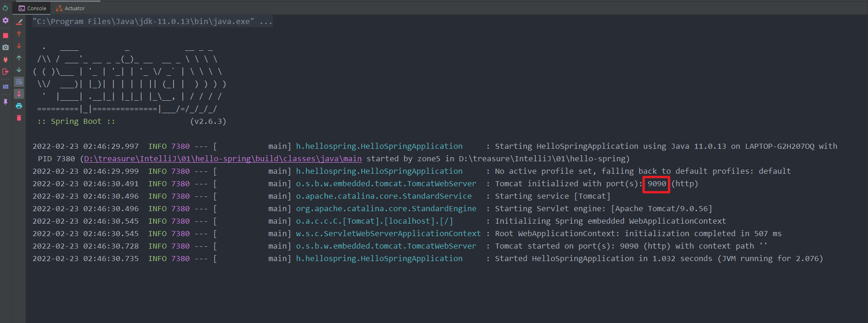Click 'Tomcat started on port(s): 9090' message

coord(632,246)
